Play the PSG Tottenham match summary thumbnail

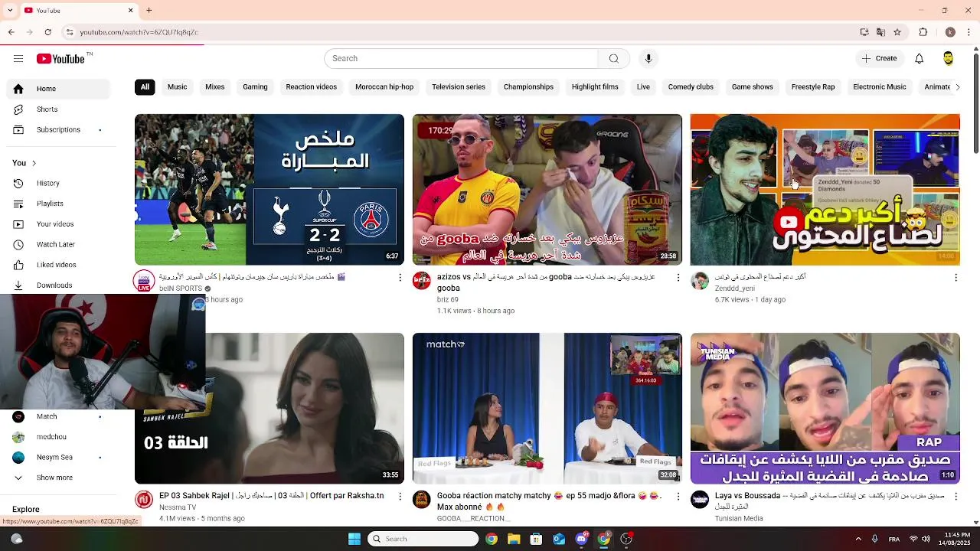(x=269, y=190)
